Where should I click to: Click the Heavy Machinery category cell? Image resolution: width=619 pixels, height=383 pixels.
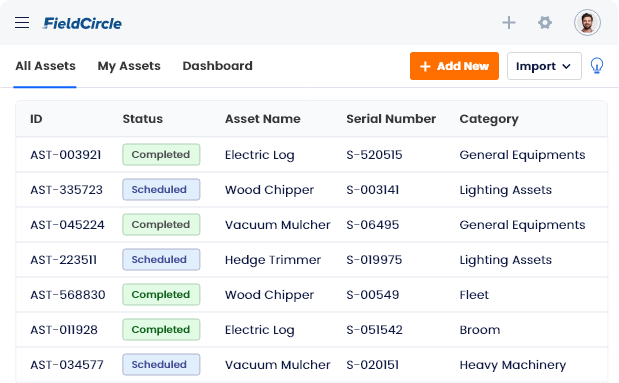513,365
